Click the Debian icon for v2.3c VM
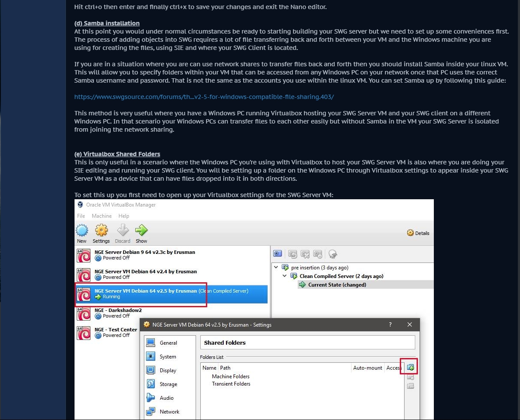The image size is (520, 420). 84,255
